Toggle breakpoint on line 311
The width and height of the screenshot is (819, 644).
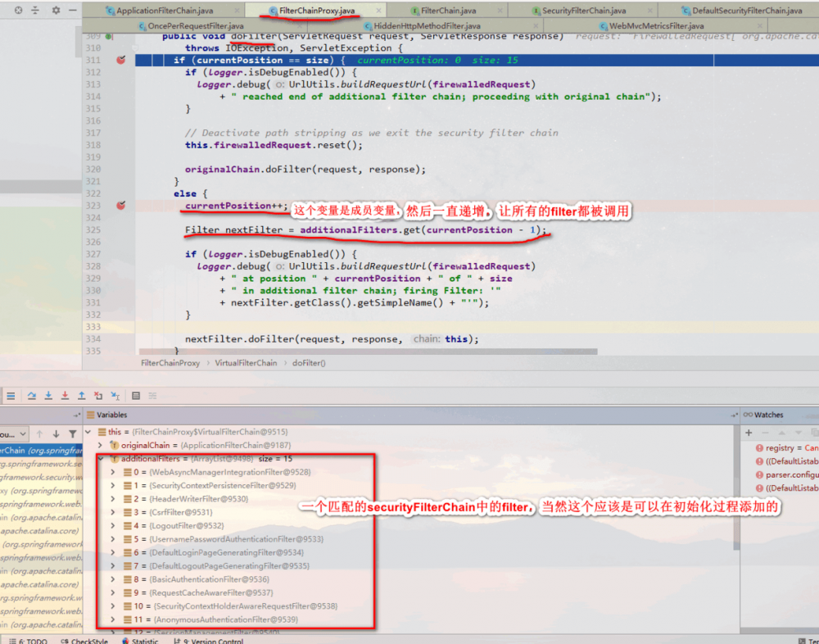tap(120, 60)
